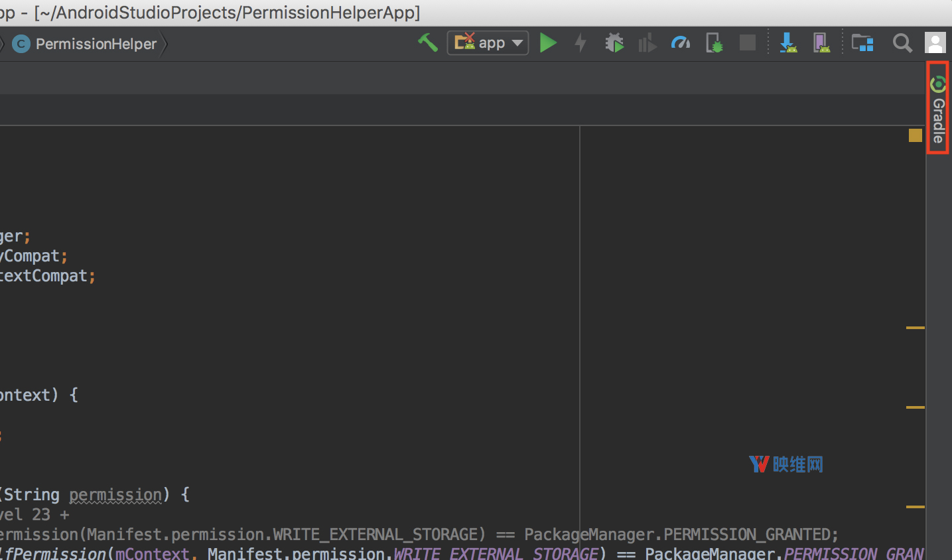
Task: Attach debugger to Android process
Action: pyautogui.click(x=714, y=43)
